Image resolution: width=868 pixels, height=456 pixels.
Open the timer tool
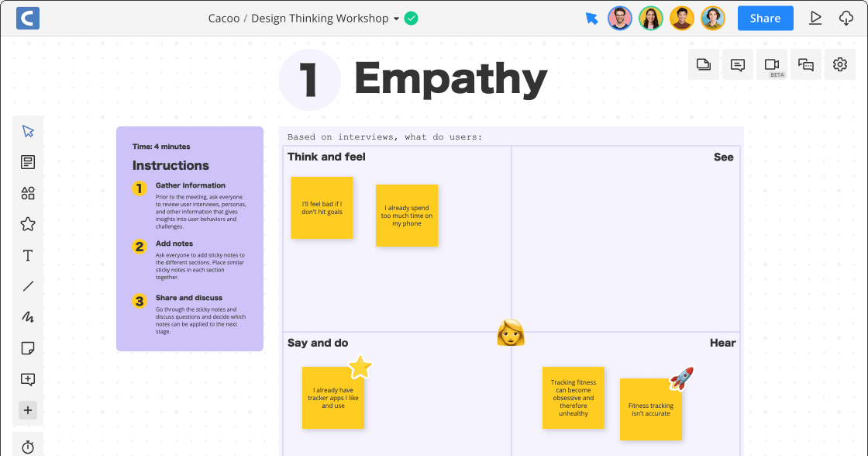click(28, 446)
